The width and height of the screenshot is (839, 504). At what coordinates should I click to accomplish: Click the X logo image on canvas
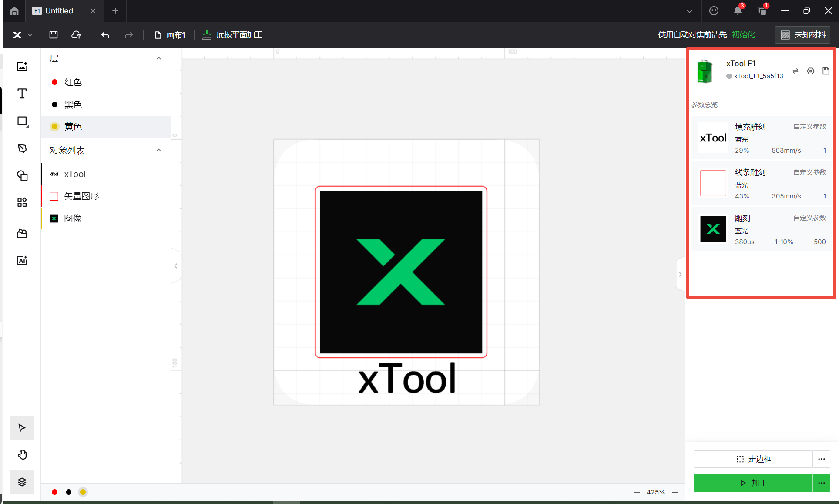[x=401, y=272]
